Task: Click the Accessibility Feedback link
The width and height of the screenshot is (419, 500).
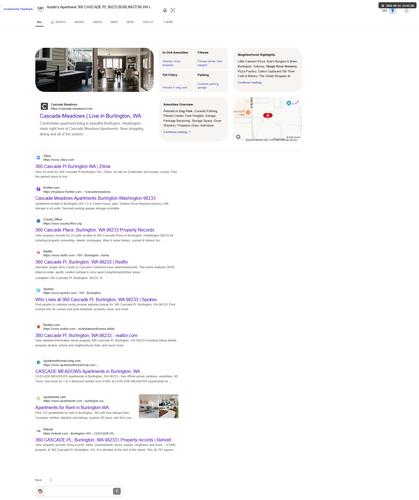Action: click(18, 9)
